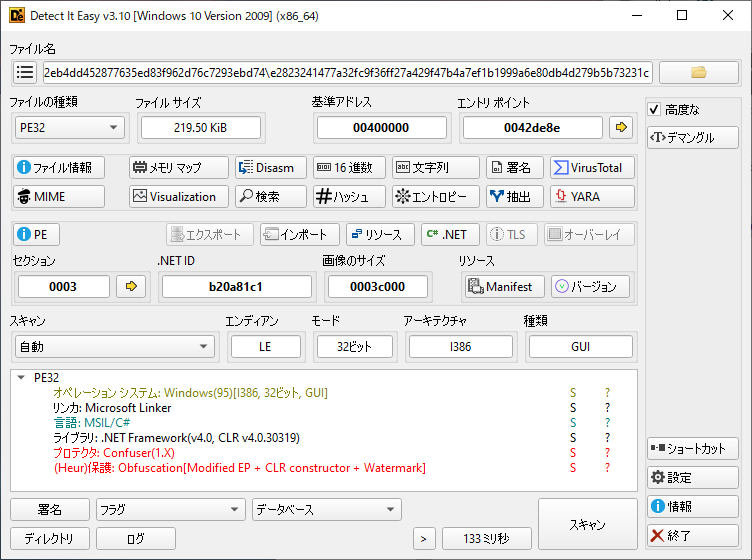Viewport: 752px width, 560px height.
Task: Click the .NET ID b20a81c1 field
Action: coord(236,286)
